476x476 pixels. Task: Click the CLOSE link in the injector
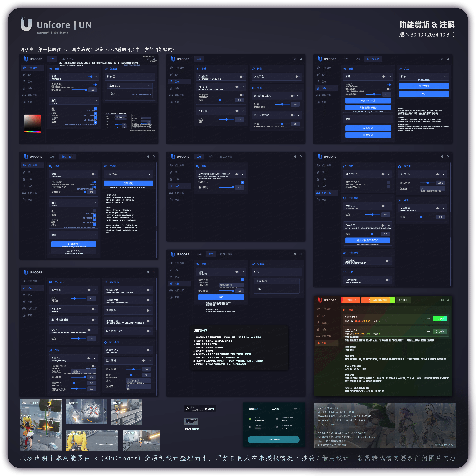pos(297,409)
